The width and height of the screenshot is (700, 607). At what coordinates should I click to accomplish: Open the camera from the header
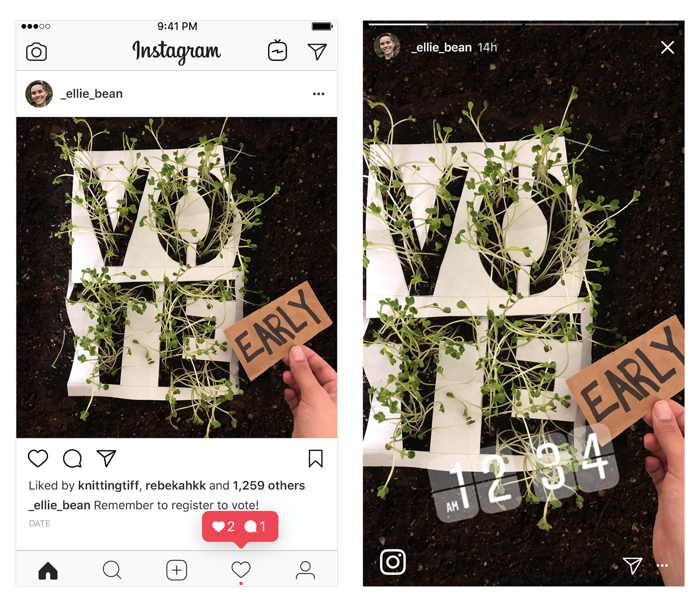[x=36, y=52]
